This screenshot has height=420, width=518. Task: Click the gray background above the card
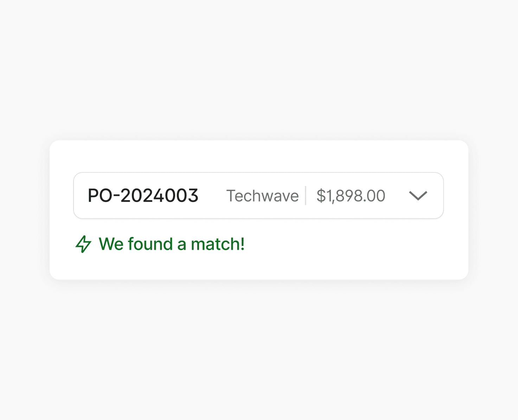[x=259, y=70]
